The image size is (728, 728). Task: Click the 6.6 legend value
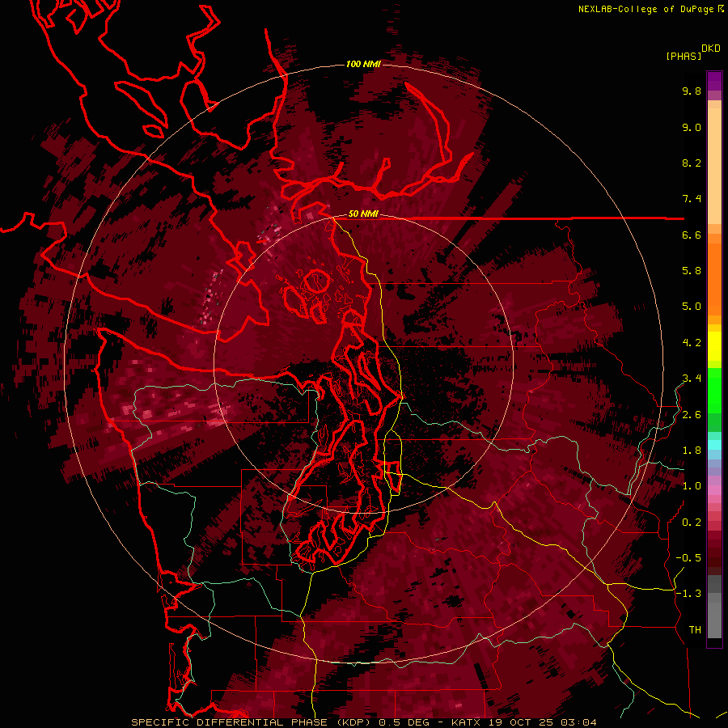[692, 235]
